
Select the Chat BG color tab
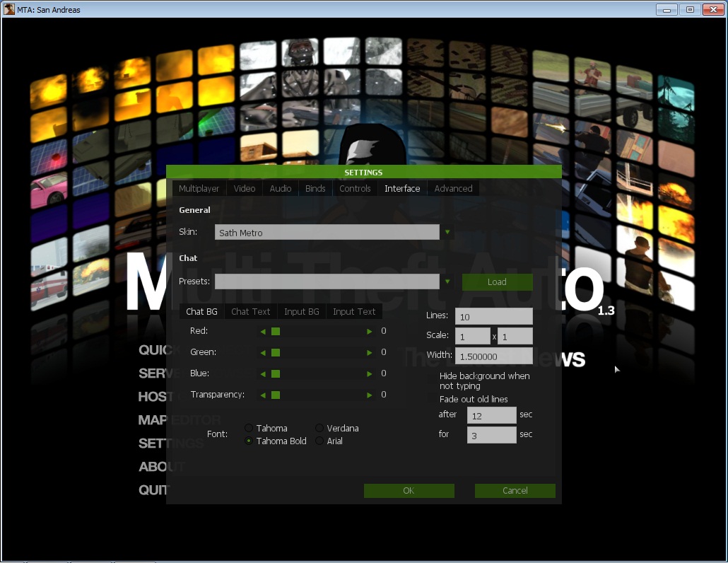coord(201,312)
